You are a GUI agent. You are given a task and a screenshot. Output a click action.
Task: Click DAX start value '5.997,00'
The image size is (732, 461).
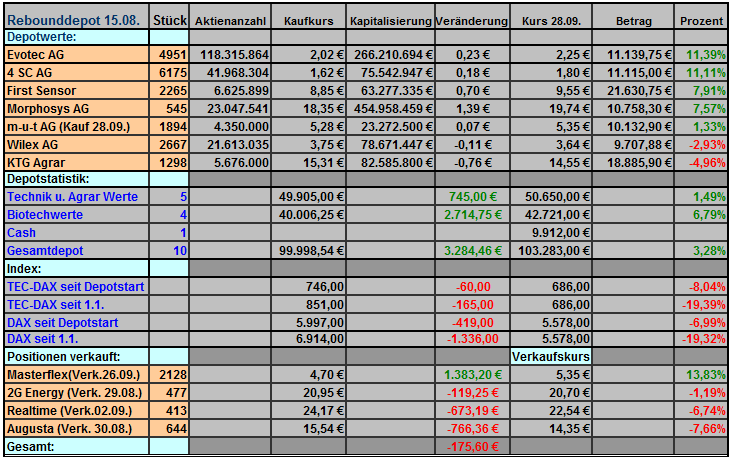[x=320, y=323]
